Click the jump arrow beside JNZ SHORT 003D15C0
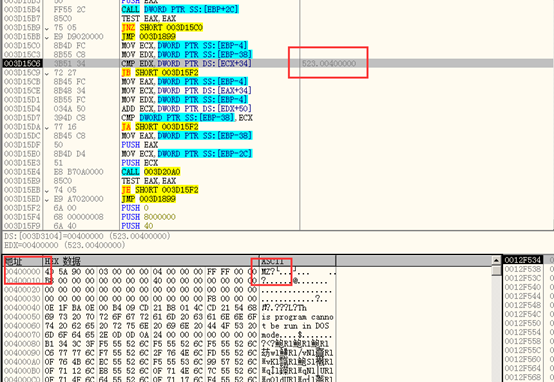 [x=47, y=28]
